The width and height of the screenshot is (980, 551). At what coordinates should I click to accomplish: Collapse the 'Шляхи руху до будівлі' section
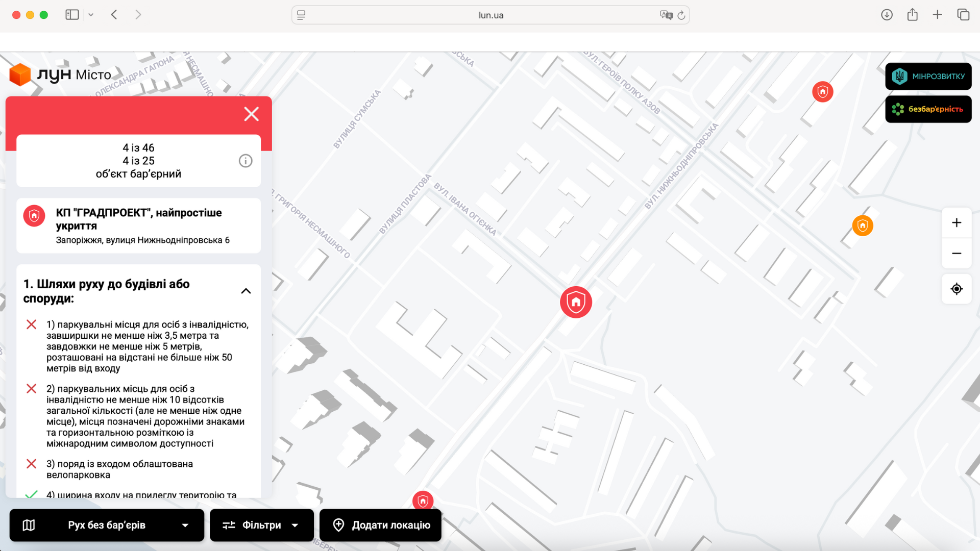tap(246, 291)
